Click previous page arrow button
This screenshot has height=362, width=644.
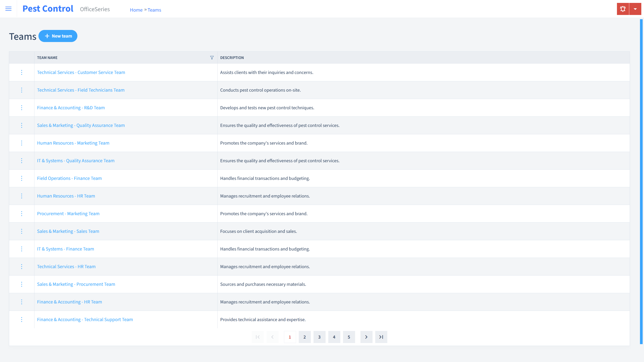tap(273, 337)
